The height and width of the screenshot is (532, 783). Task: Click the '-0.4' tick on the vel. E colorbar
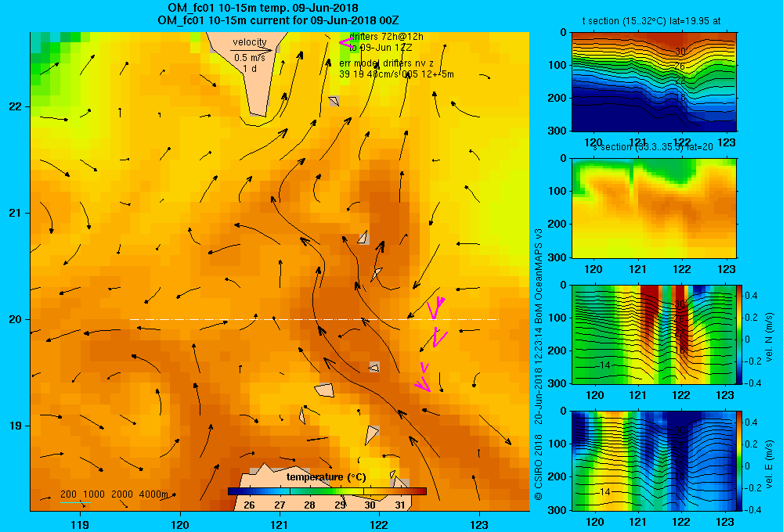[752, 509]
